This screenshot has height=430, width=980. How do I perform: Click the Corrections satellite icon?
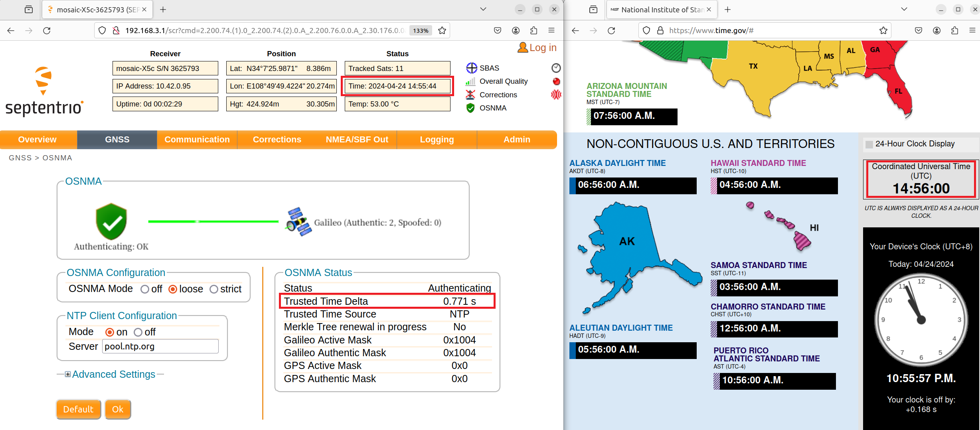point(470,95)
